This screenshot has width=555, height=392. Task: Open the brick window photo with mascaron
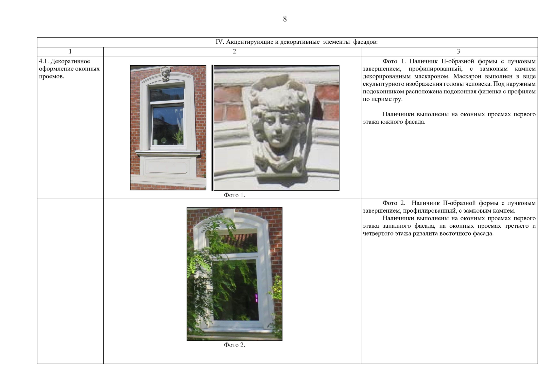click(168, 127)
